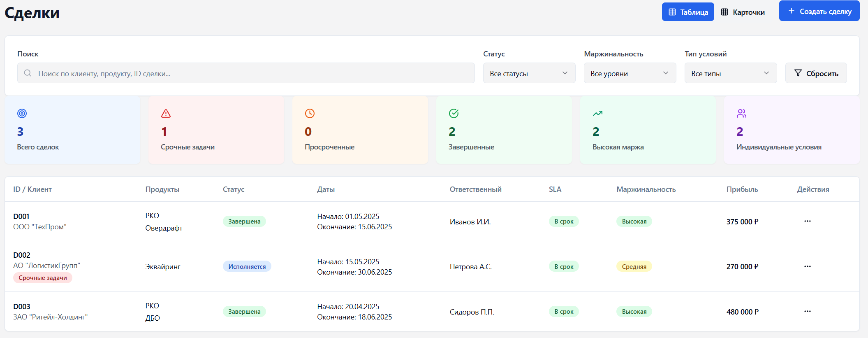The height and width of the screenshot is (338, 868).
Task: Click the Средняя margin badge
Action: 634,267
